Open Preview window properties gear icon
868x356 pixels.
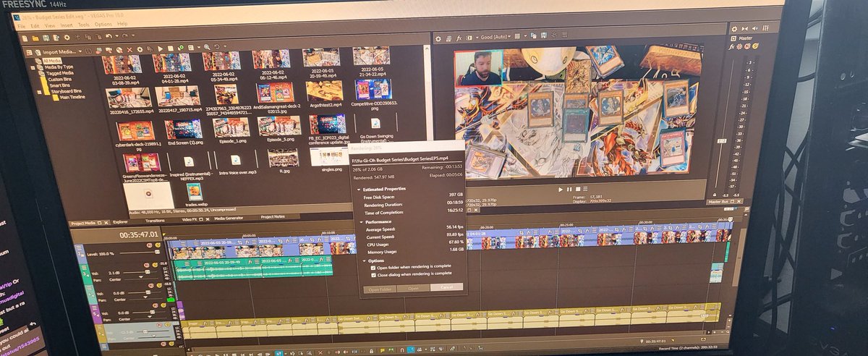[x=438, y=39]
